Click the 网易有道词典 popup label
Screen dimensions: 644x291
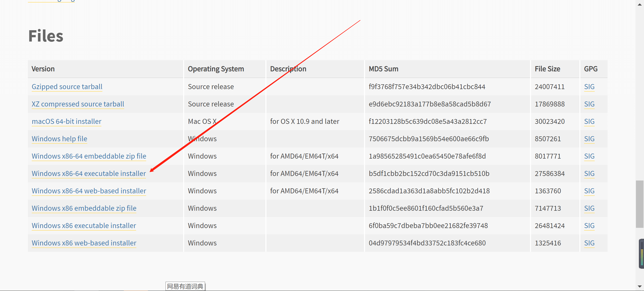click(185, 286)
